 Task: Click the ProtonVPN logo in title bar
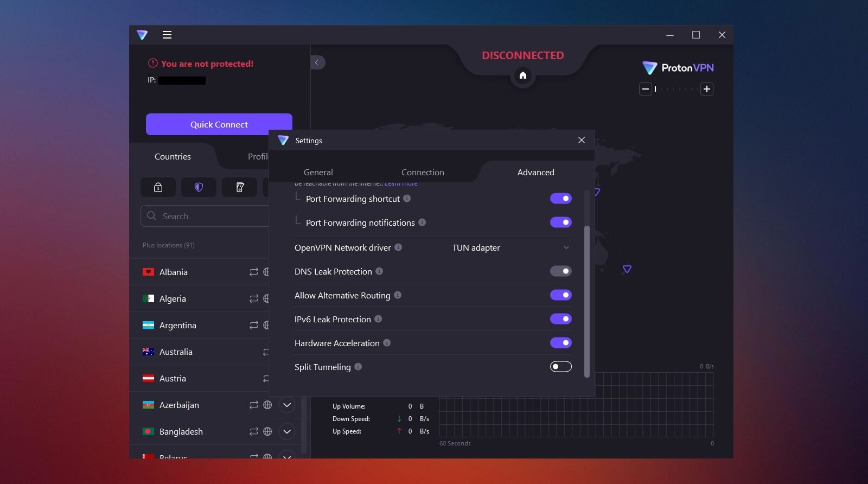coord(142,35)
